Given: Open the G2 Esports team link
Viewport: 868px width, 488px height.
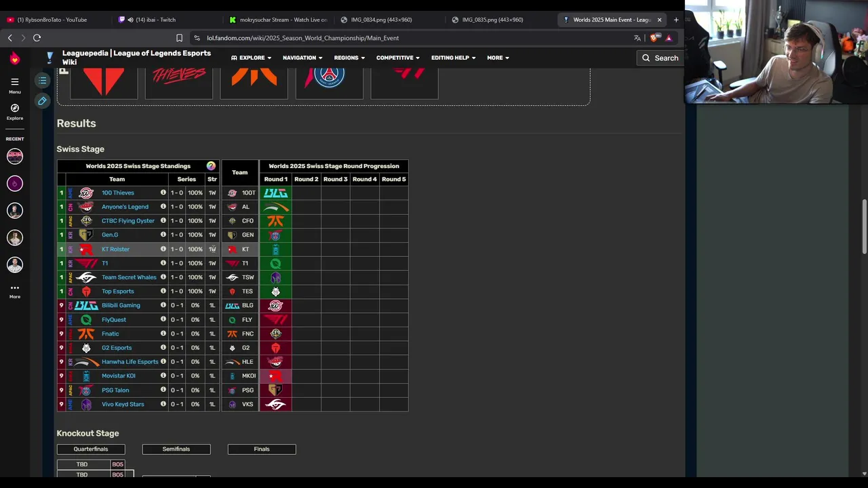Looking at the screenshot, I should [117, 348].
